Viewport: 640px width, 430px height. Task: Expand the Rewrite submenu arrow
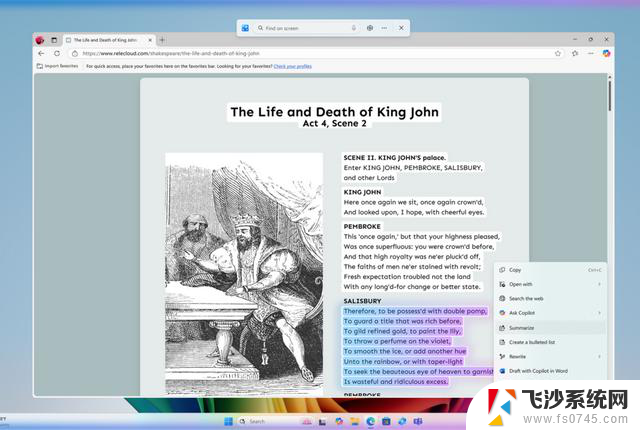pyautogui.click(x=599, y=356)
